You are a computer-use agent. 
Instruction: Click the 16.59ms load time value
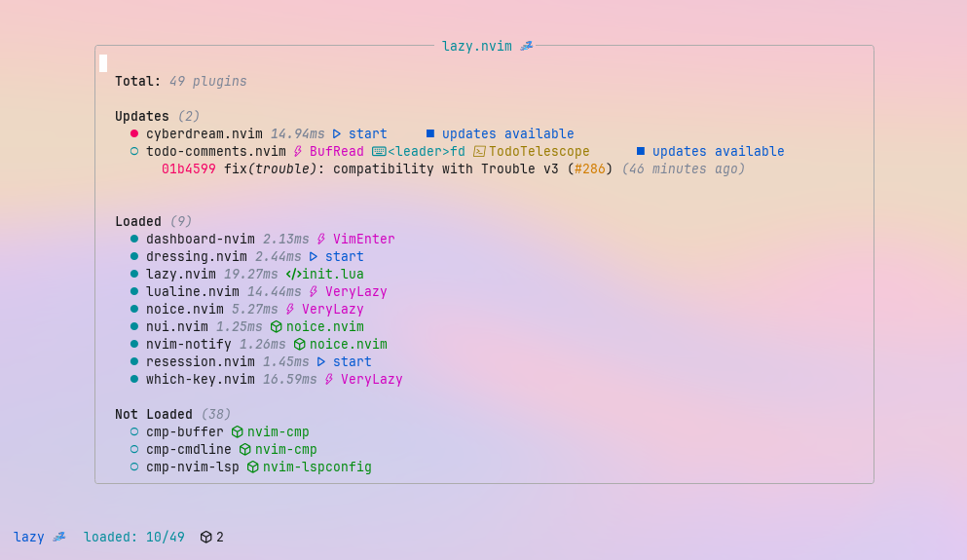pyautogui.click(x=290, y=379)
